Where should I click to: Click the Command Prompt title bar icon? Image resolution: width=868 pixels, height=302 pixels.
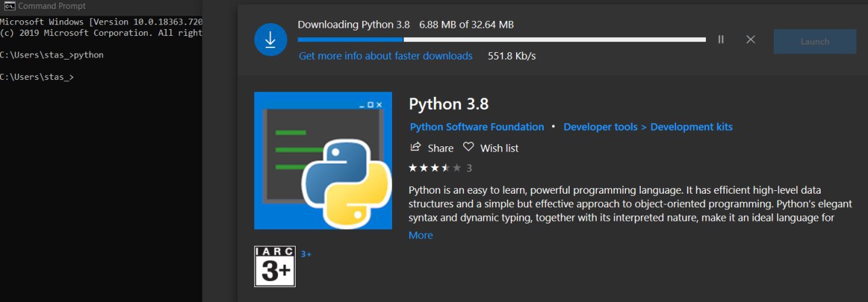(9, 6)
